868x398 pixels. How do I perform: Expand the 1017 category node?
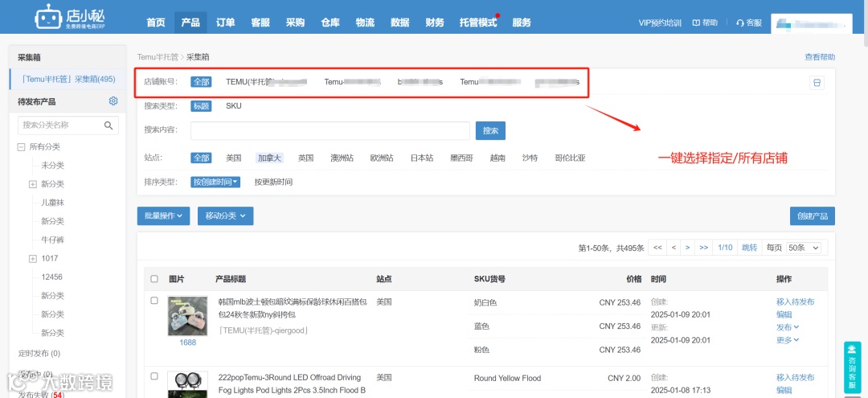[33, 259]
